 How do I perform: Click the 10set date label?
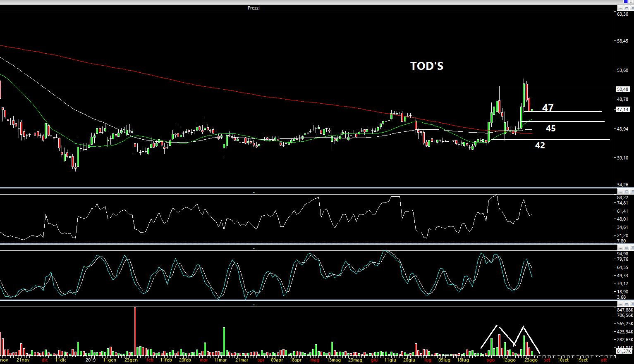pyautogui.click(x=564, y=360)
